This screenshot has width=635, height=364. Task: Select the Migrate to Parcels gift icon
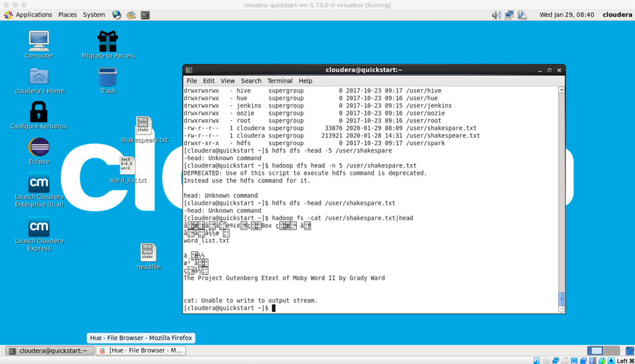tap(108, 45)
